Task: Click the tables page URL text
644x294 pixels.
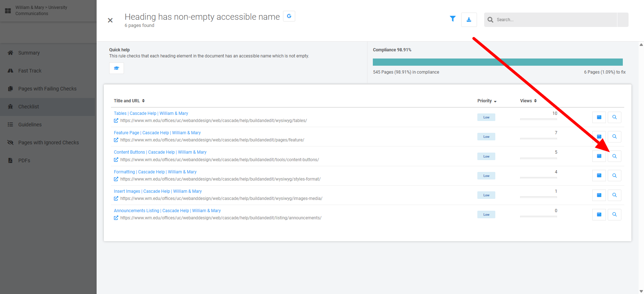Action: point(213,121)
